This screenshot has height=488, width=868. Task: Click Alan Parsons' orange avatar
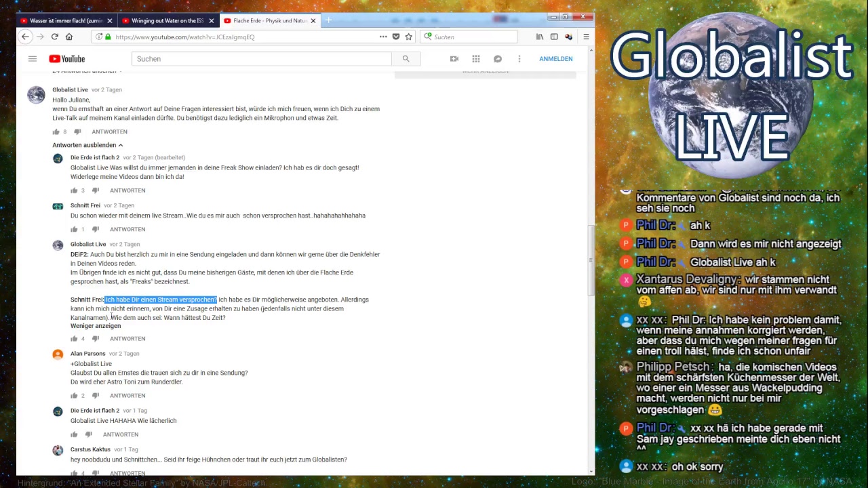pos(58,354)
